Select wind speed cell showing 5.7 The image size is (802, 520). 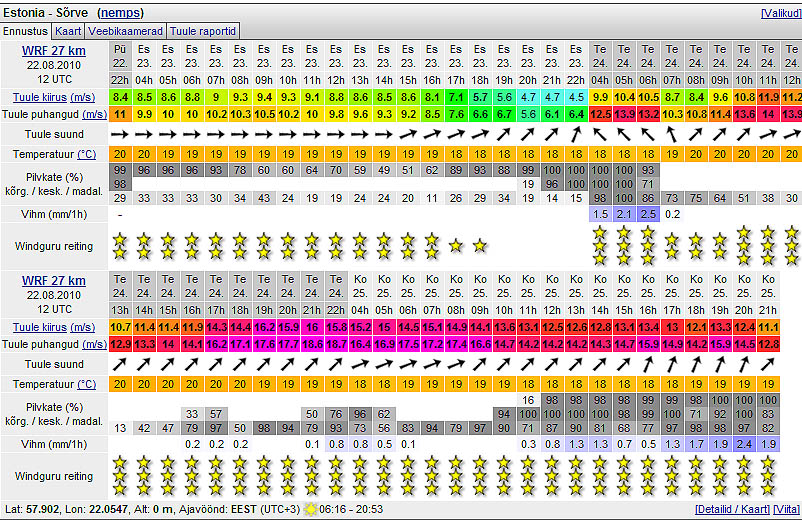click(x=480, y=97)
